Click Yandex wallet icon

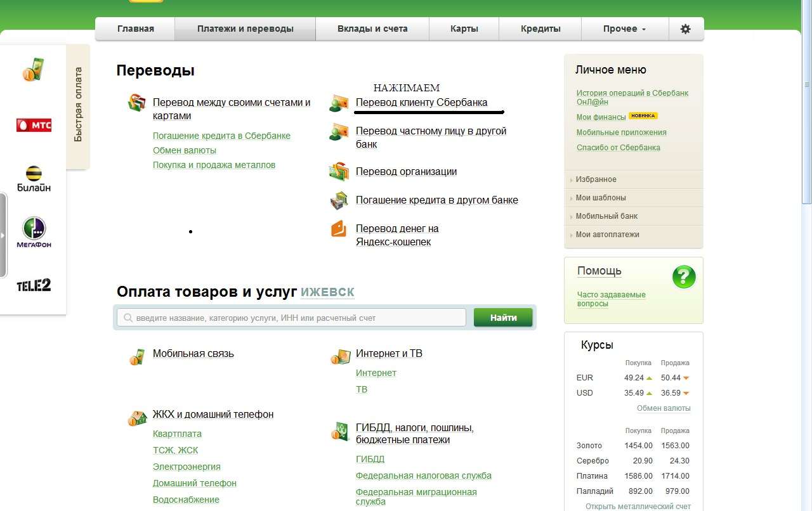coord(339,229)
